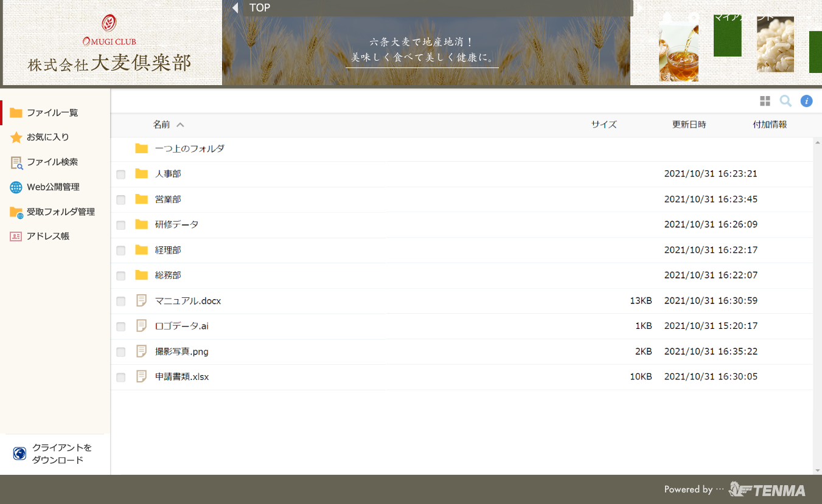Click the magnifier search icon in toolbar
The image size is (822, 504).
tap(785, 101)
